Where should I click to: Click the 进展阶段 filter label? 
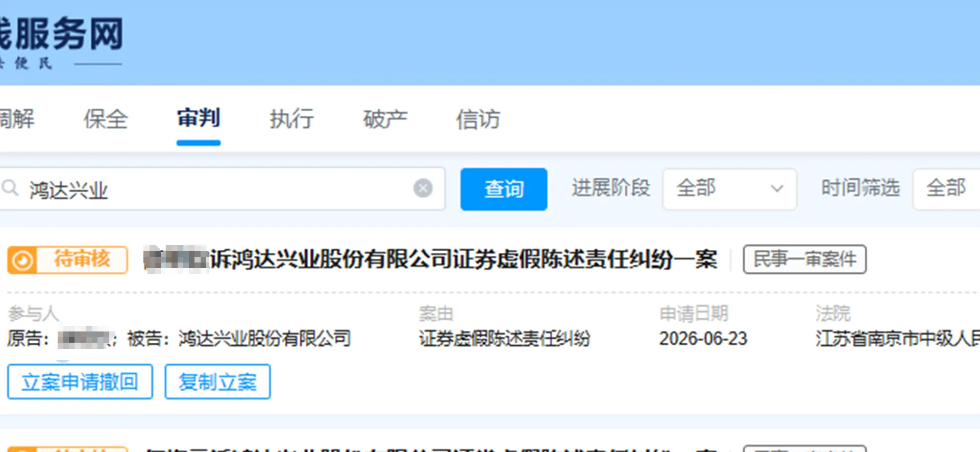click(611, 188)
